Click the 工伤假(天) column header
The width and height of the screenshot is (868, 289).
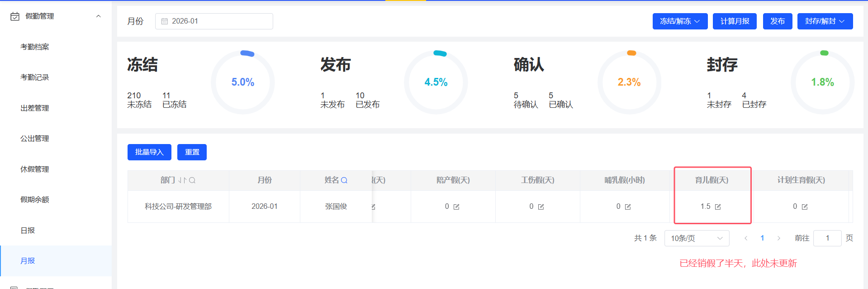[538, 180]
